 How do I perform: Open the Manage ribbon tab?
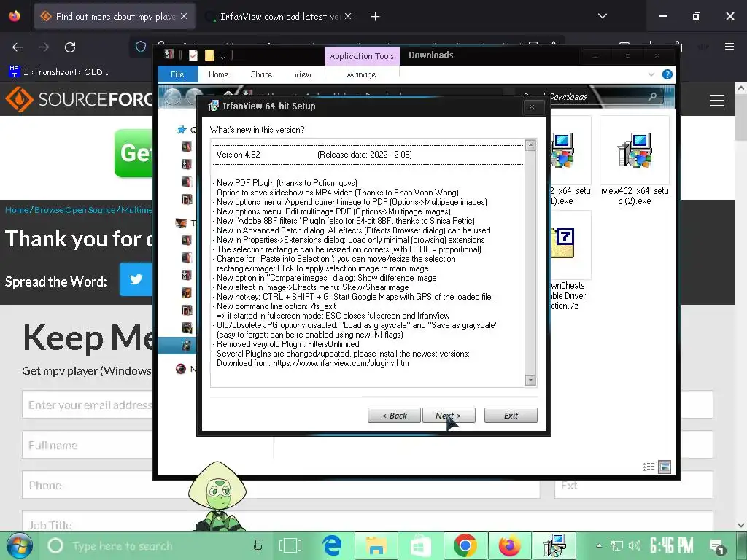pos(361,74)
